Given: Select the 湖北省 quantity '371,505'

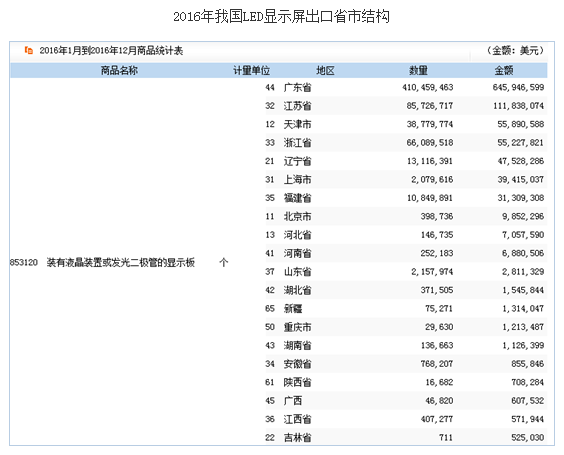Looking at the screenshot, I should 437,290.
